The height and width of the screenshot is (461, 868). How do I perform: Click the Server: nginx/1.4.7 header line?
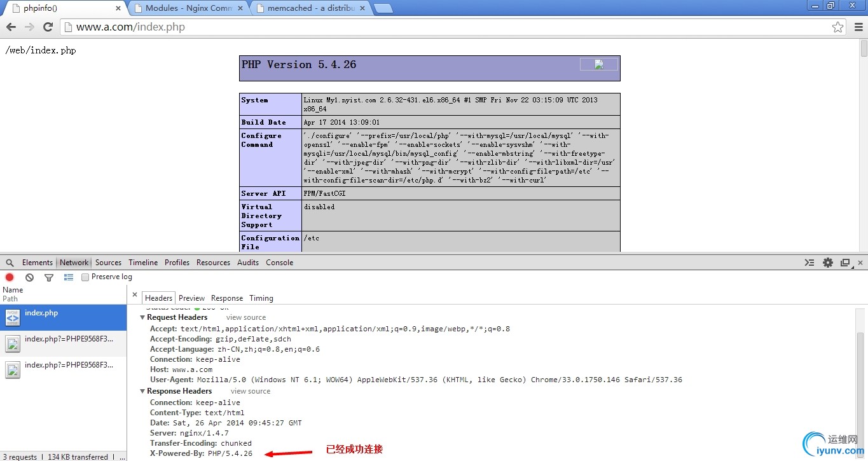[189, 433]
